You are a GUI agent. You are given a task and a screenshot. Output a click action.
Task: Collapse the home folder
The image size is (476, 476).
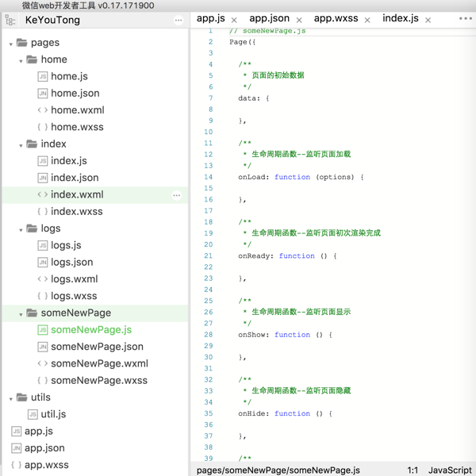[21, 61]
